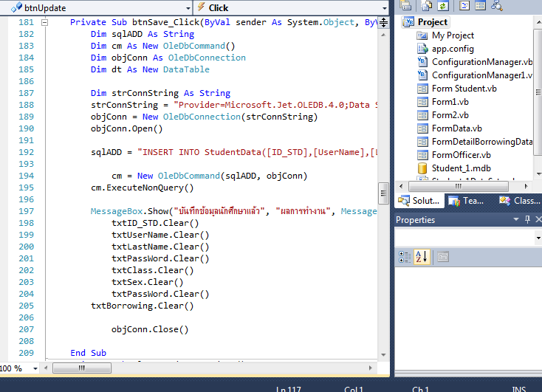
Task: Select Form2.vb file name
Action: 450,114
